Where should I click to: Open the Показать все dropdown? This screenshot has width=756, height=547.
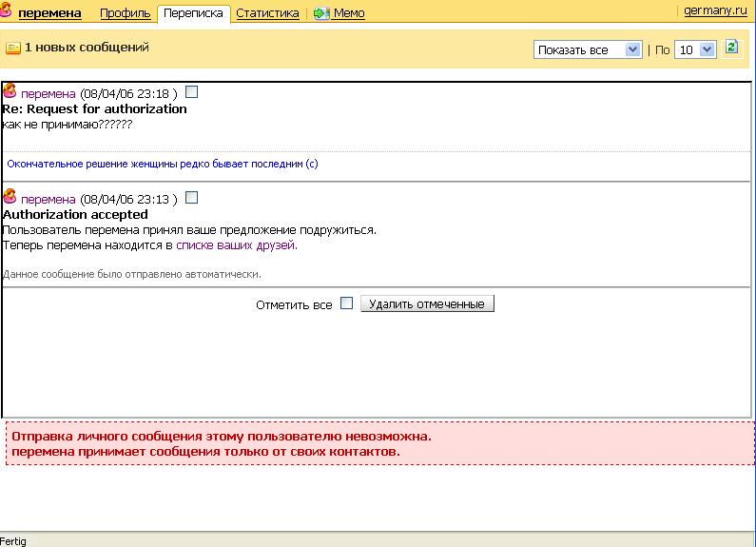click(x=588, y=49)
